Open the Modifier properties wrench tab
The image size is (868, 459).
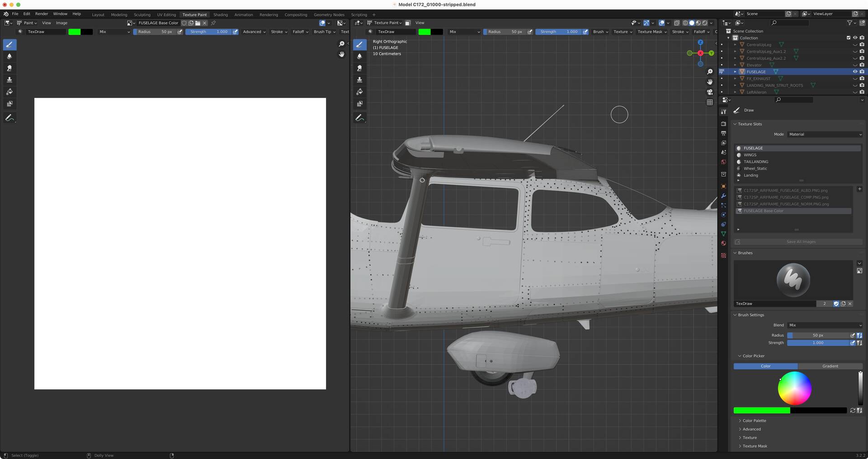(723, 196)
